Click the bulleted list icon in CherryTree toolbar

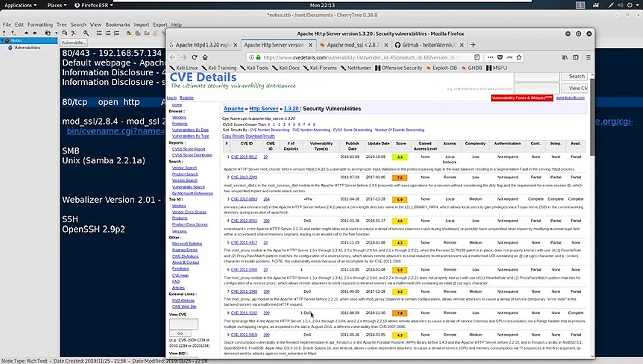[x=99, y=33]
